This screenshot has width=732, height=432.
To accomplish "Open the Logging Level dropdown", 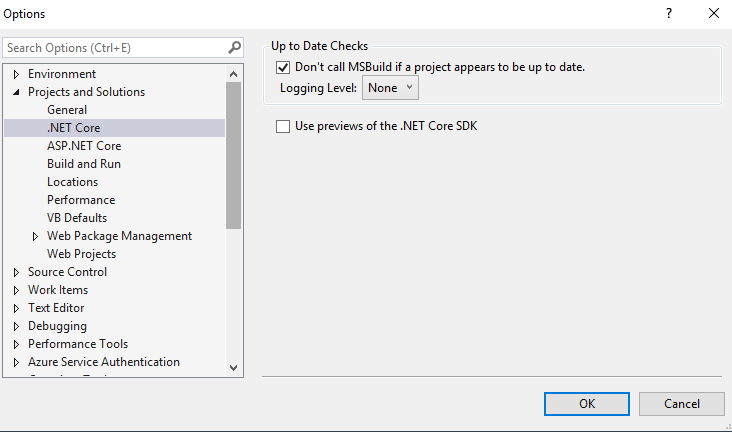I will point(390,88).
